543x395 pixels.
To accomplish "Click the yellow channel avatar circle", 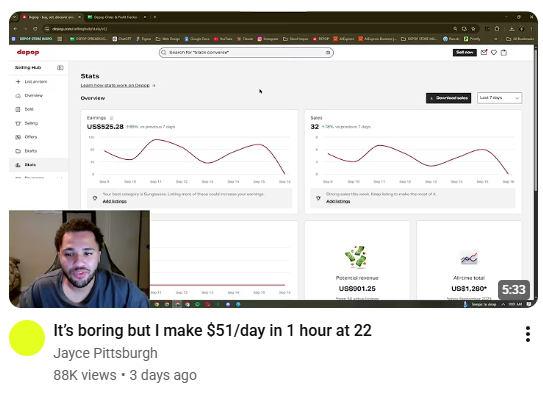I will pos(27,338).
